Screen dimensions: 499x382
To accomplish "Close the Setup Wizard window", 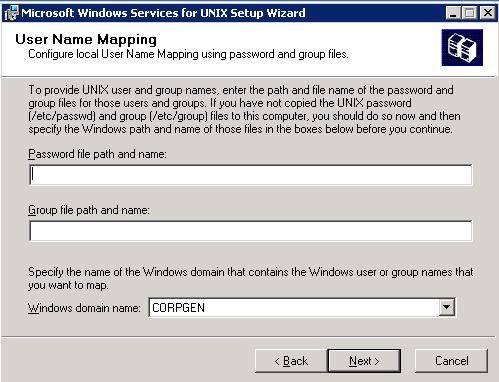I will point(488,13).
